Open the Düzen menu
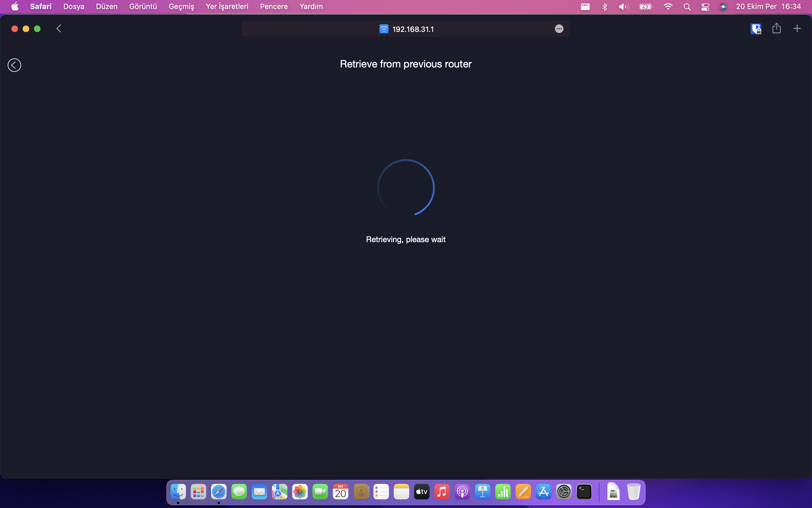 pos(107,6)
